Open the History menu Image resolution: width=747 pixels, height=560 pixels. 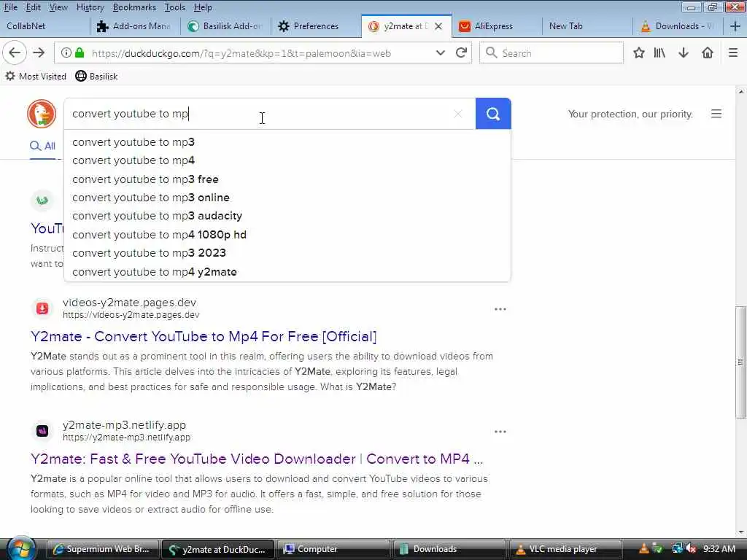90,7
